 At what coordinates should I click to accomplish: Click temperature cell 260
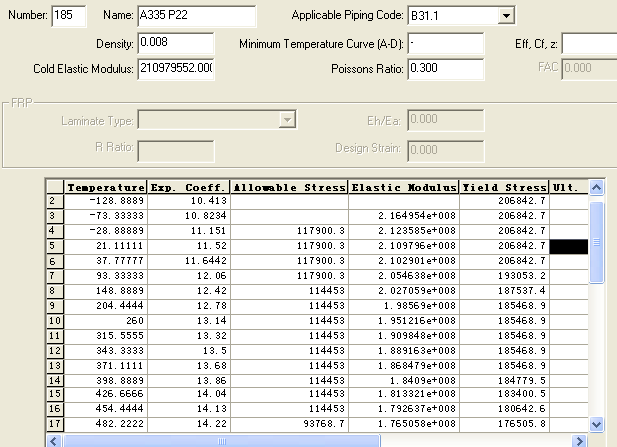click(105, 321)
